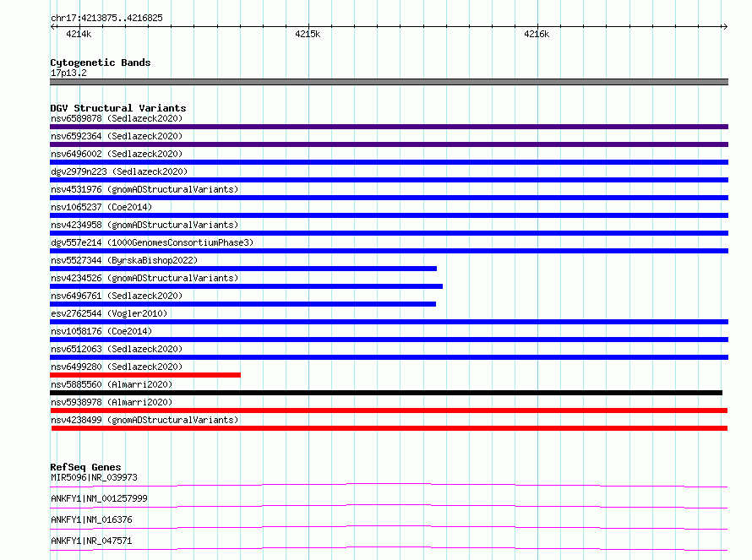Select the blue bar of variant nsv6512063
This screenshot has width=752, height=560.
(389, 357)
